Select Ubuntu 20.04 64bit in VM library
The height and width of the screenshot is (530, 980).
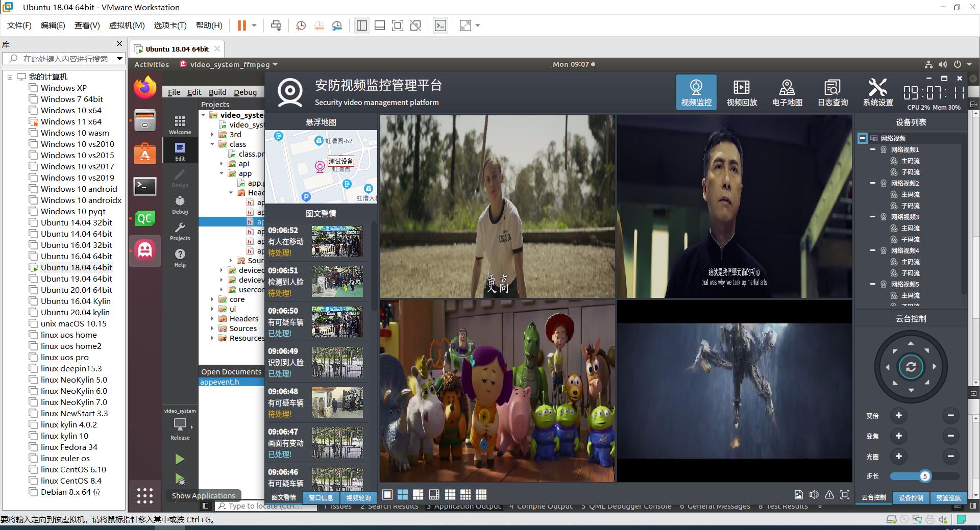click(x=76, y=290)
